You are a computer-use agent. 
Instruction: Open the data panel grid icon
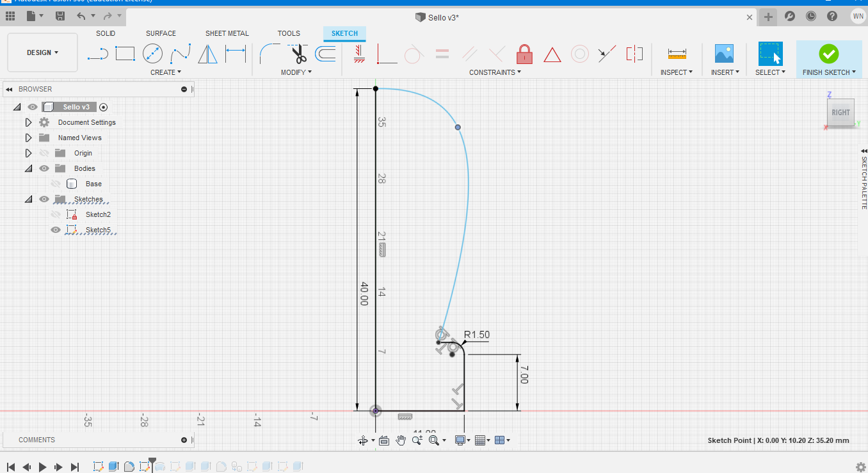tap(10, 16)
